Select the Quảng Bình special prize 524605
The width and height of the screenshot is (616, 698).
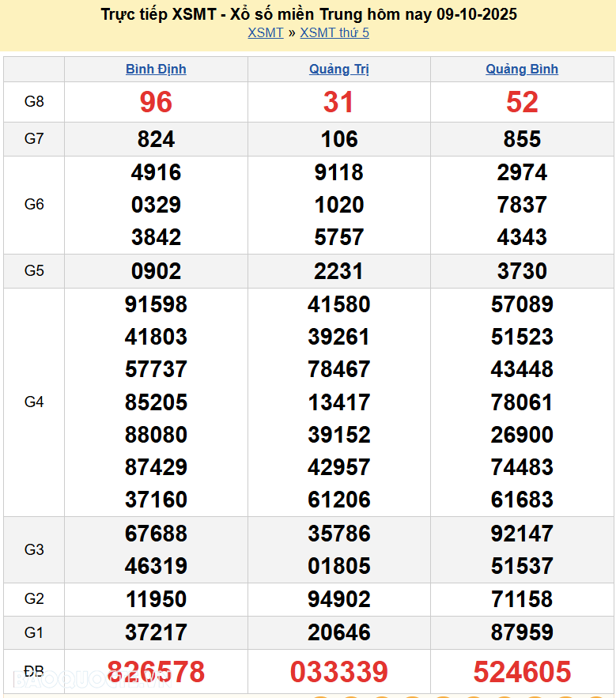pos(522,672)
